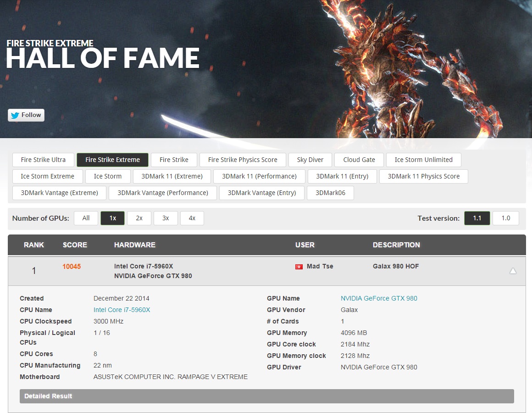Viewport: 532px width, 413px height.
Task: Click the GPU memory clock value 2128 Mhz
Action: 355,356
